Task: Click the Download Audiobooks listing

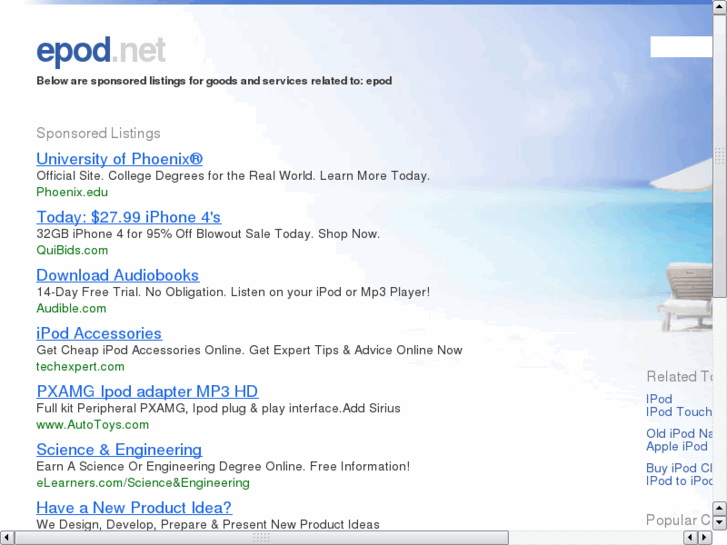Action: [x=118, y=275]
